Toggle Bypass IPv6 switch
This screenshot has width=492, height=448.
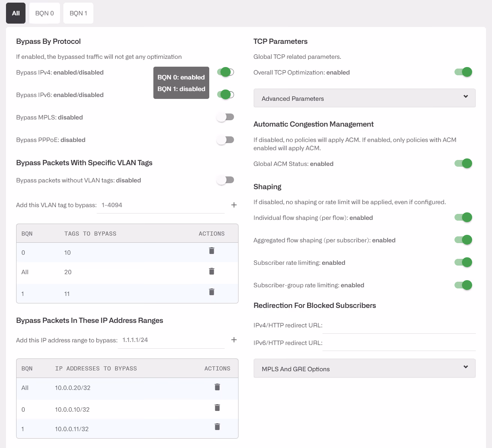(x=225, y=95)
